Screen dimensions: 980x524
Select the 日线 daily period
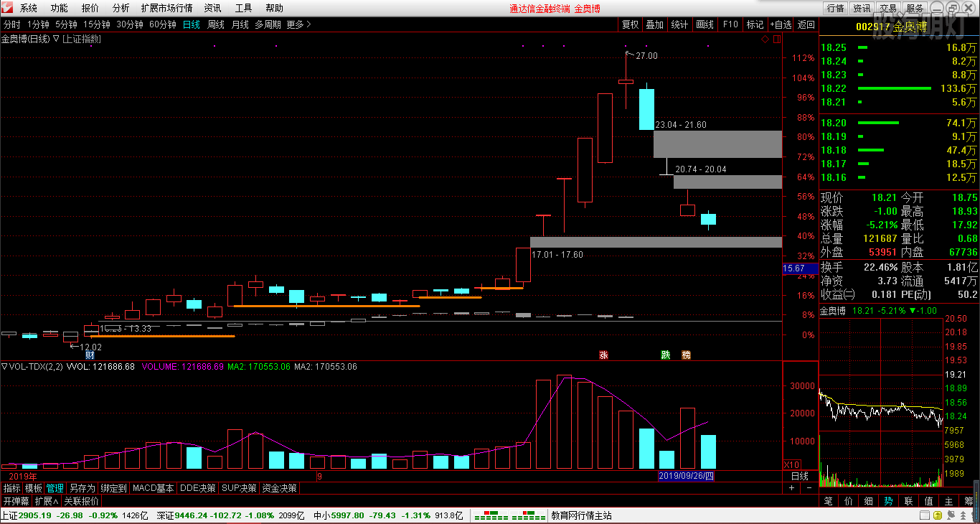pos(192,24)
